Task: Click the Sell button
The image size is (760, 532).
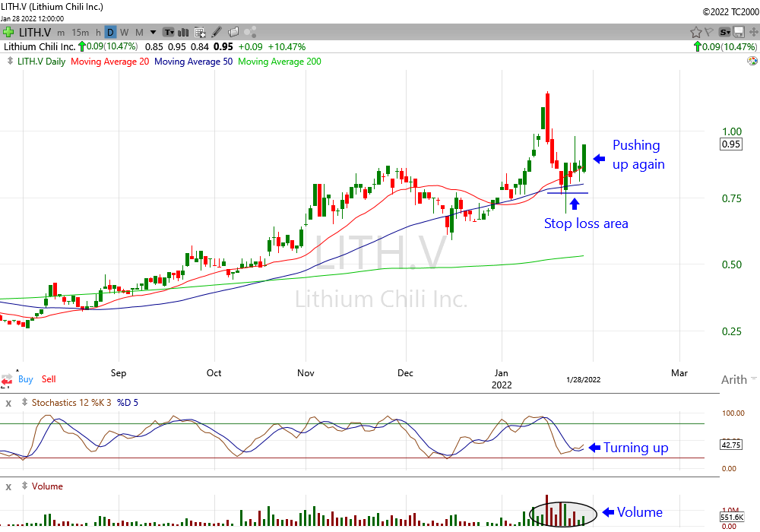Action: coord(49,379)
